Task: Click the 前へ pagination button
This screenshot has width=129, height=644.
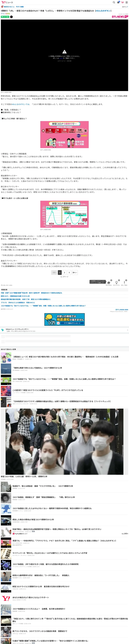Action: pos(54,273)
